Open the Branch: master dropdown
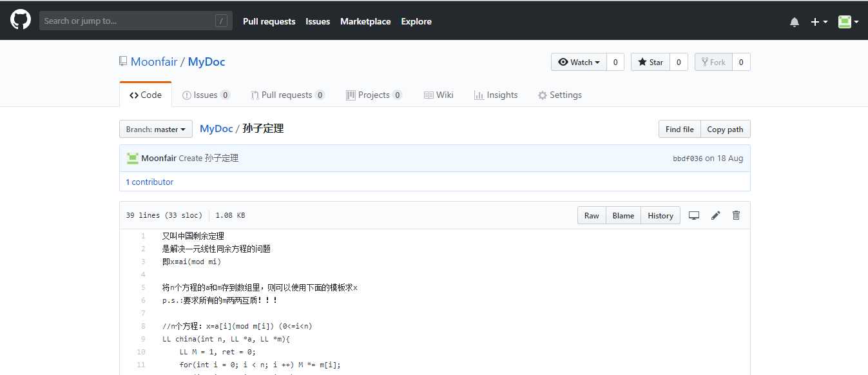This screenshot has height=375, width=868. tap(156, 129)
